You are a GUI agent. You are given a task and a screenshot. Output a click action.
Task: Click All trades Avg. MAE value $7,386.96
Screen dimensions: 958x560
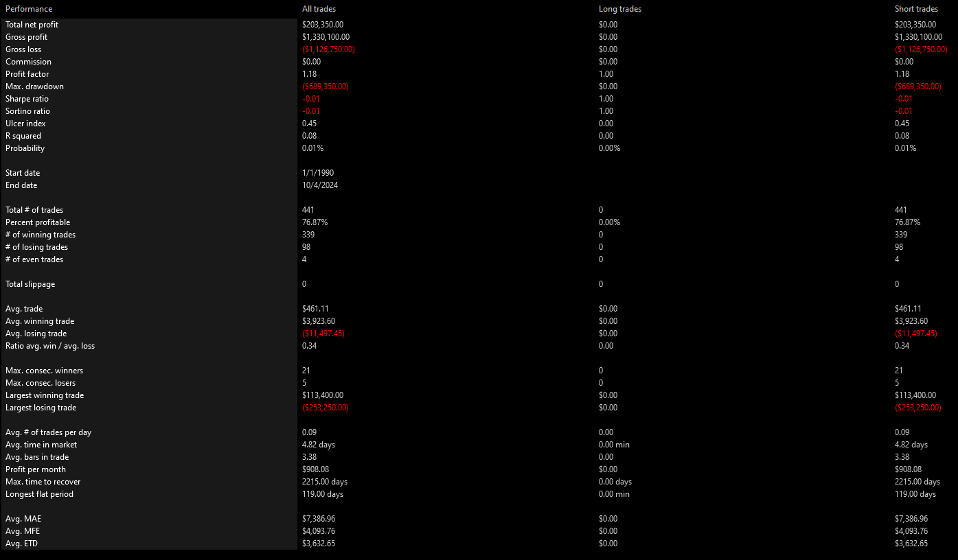click(x=319, y=519)
